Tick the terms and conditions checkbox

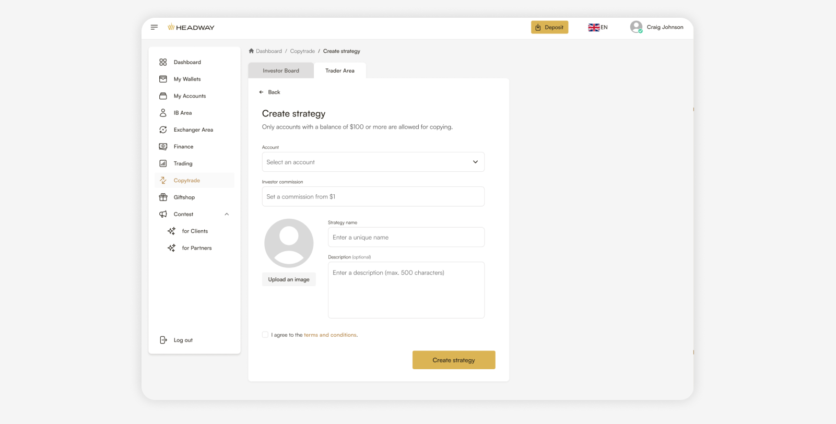pyautogui.click(x=265, y=335)
